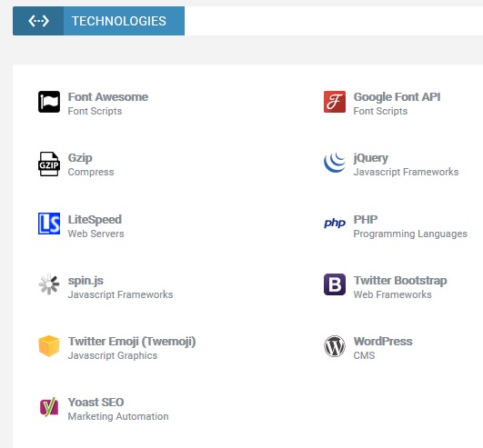Click 'CMS' under WordPress
The height and width of the screenshot is (448, 483).
(364, 355)
